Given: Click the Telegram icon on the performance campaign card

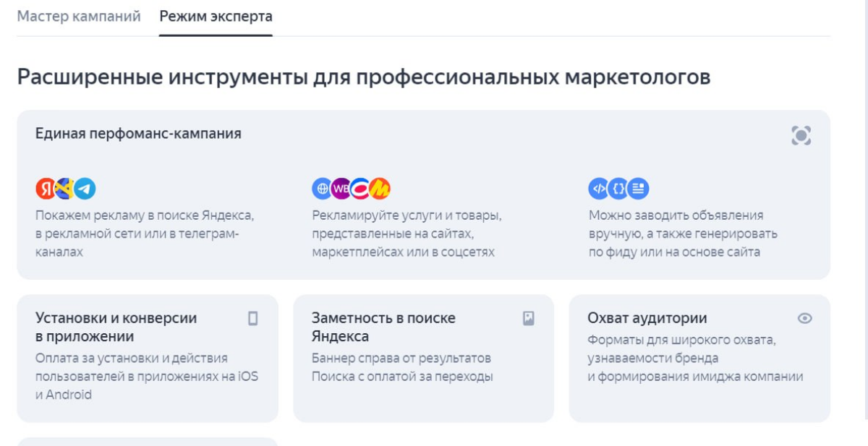Looking at the screenshot, I should tap(84, 189).
